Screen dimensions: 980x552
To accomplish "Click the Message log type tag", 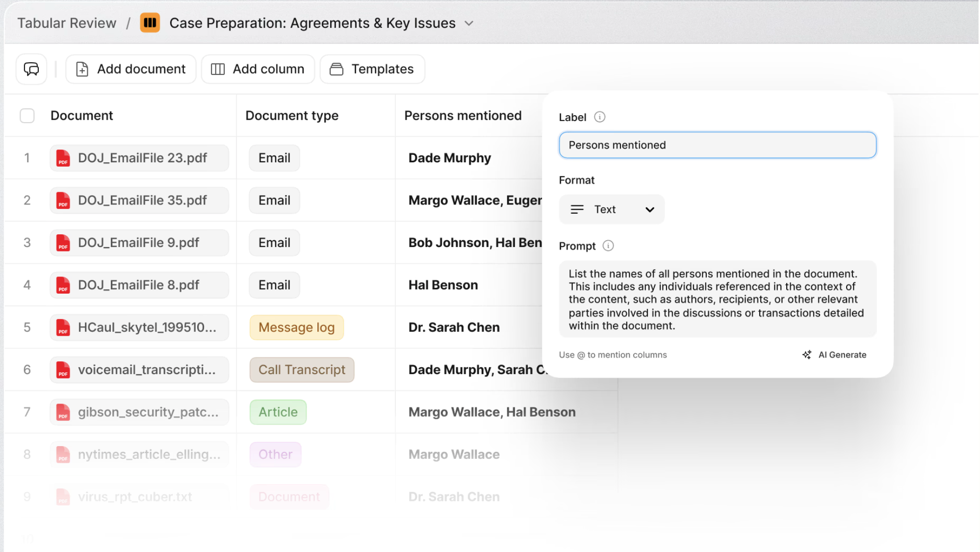I will pyautogui.click(x=296, y=327).
